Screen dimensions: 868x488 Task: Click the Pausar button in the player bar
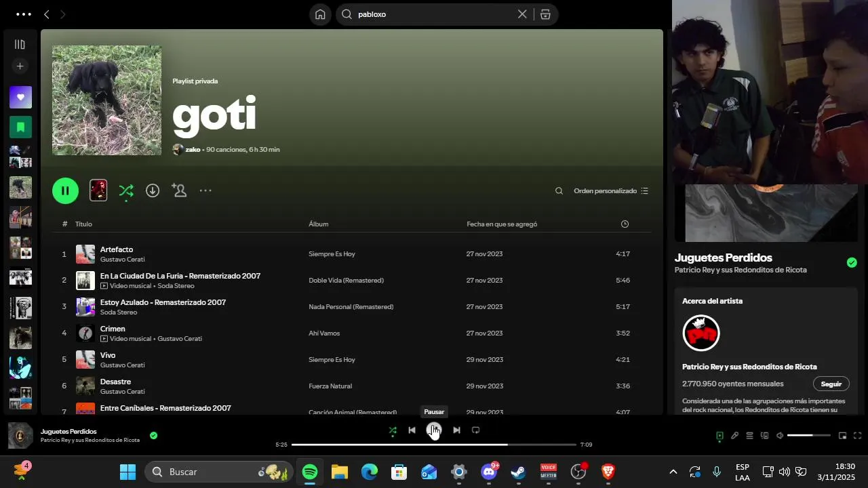coord(434,430)
